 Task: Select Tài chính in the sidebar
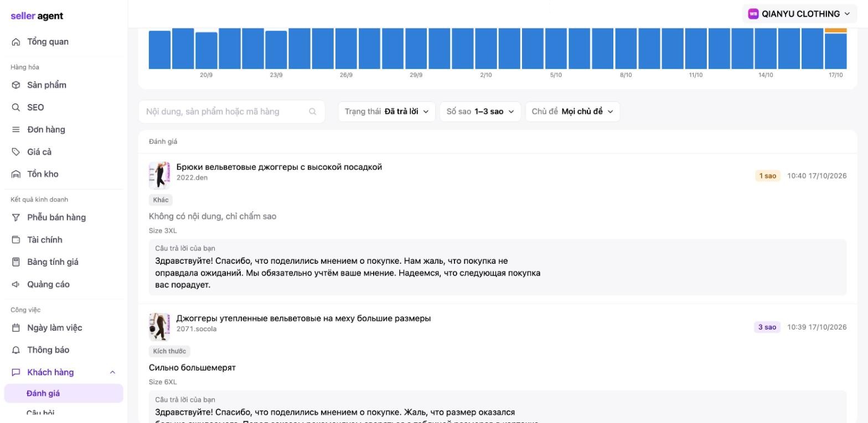(64, 240)
